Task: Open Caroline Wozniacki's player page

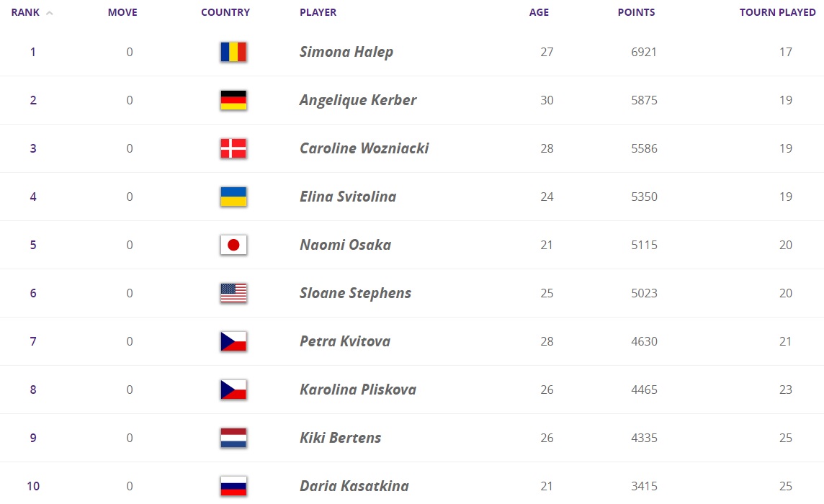Action: (364, 148)
